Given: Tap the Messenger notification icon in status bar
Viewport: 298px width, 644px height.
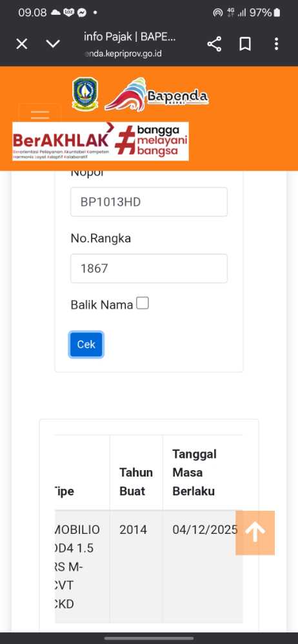Looking at the screenshot, I should pos(82,13).
